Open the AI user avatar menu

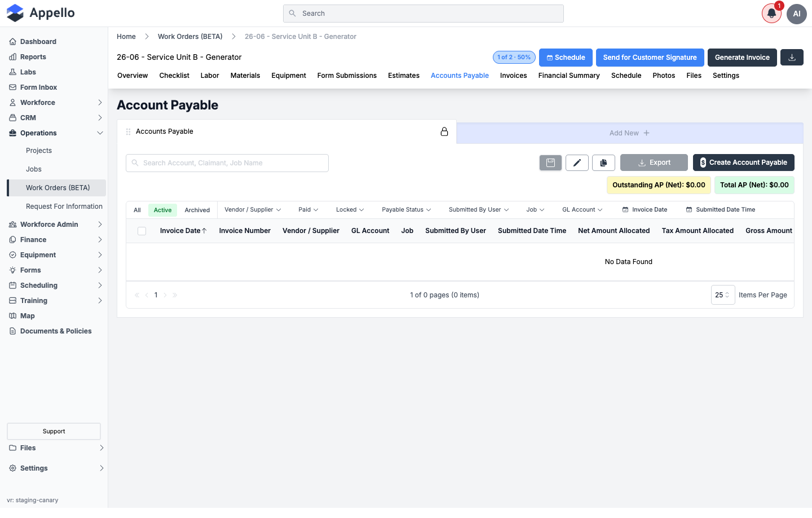797,14
